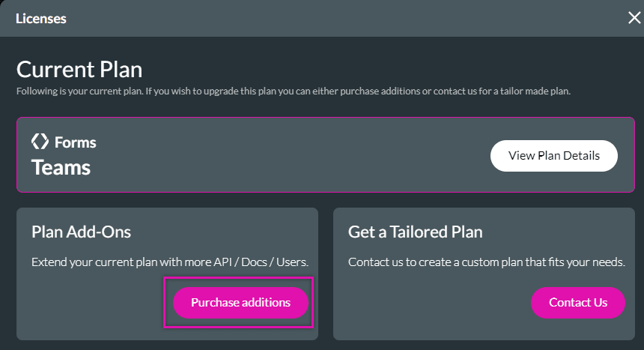Select the Current Plan heading
Screen dimensions: 644x350
(79, 70)
